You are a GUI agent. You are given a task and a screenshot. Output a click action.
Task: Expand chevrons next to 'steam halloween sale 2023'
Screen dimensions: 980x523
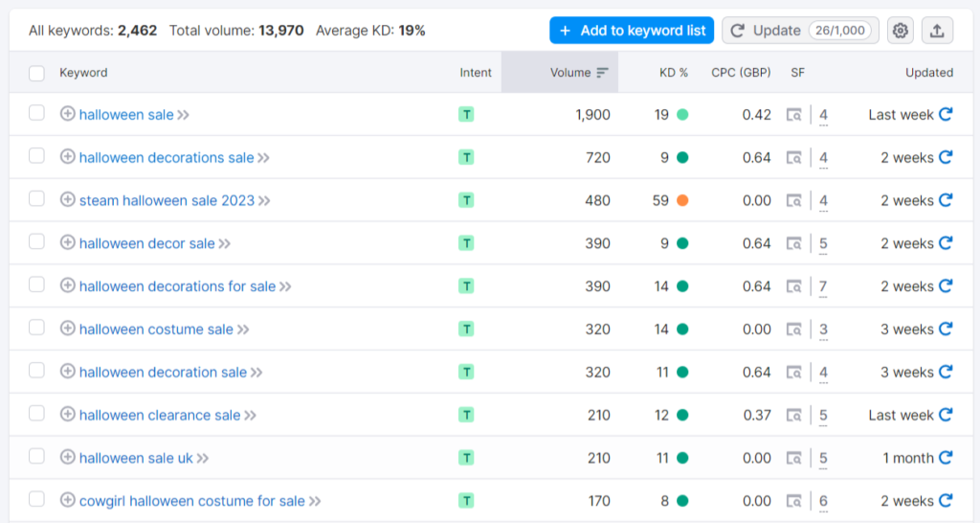pos(264,201)
